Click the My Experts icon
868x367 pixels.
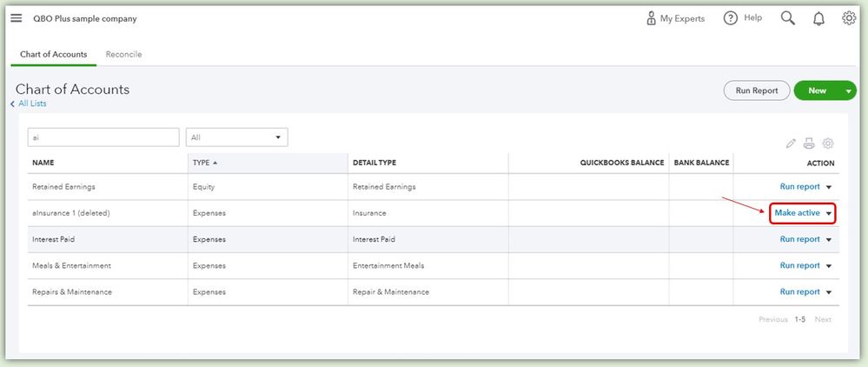point(652,18)
